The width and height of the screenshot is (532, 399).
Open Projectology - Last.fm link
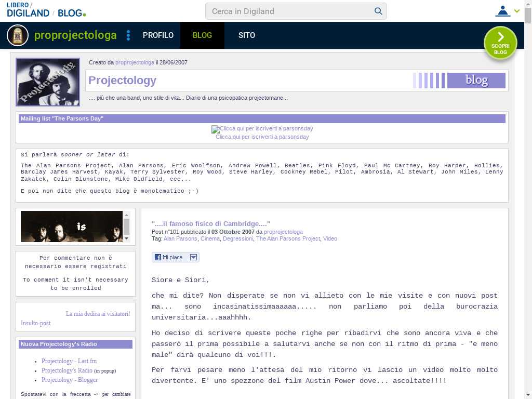(x=69, y=361)
